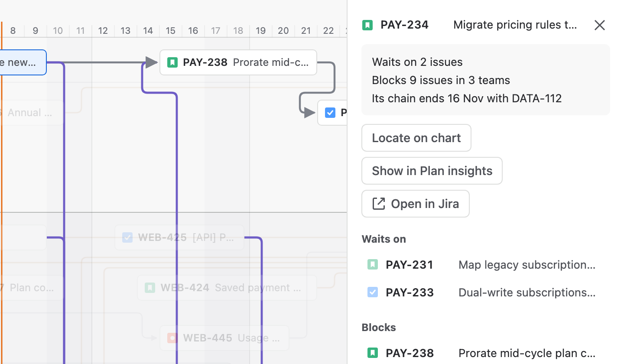Click 'Its chain ends 16 Nov with DATA-112' text

(467, 98)
